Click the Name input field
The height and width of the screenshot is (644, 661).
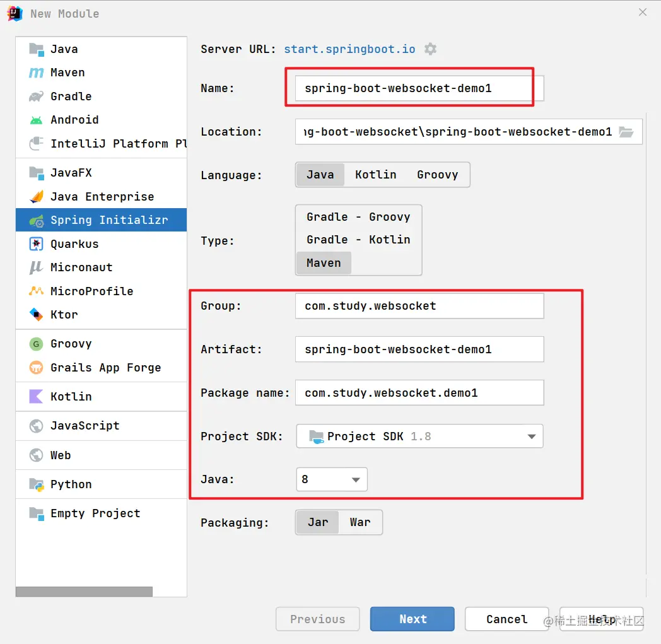[419, 88]
